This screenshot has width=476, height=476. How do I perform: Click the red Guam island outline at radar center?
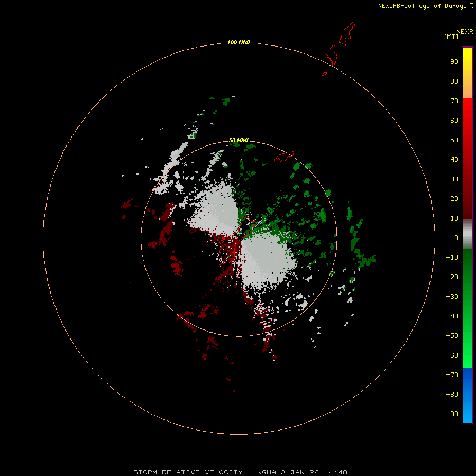(237, 240)
